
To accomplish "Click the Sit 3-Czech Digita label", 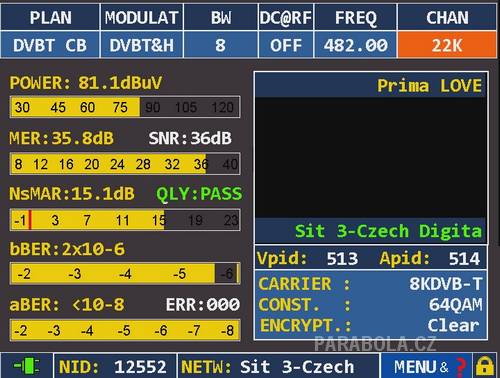I will [388, 231].
